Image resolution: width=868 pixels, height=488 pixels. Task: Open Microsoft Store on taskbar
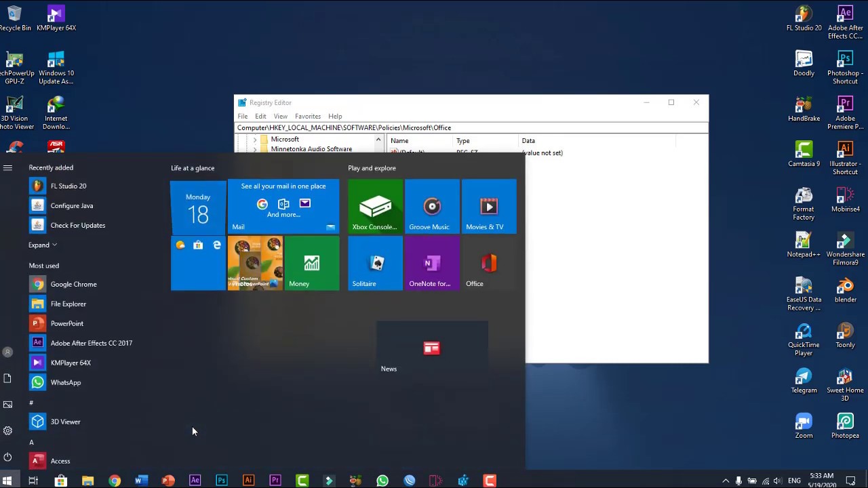(x=60, y=481)
